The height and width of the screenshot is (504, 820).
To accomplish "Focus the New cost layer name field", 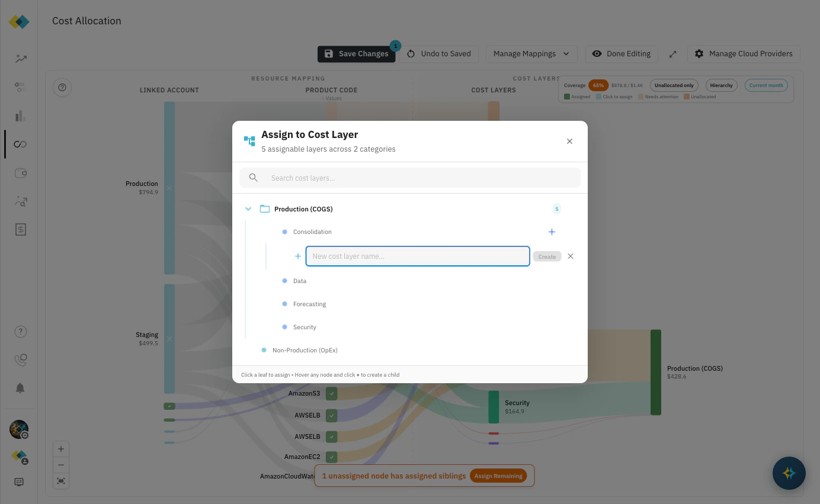I will click(x=418, y=256).
